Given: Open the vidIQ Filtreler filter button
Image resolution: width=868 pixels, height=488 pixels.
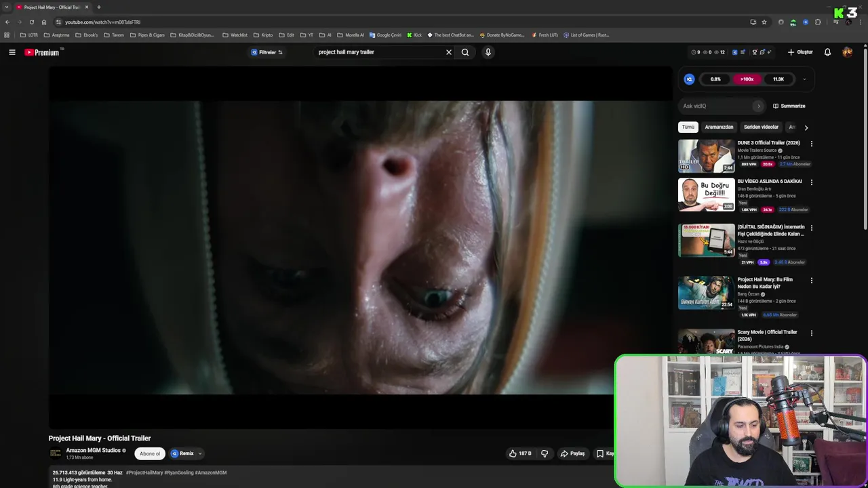Looking at the screenshot, I should coord(267,52).
